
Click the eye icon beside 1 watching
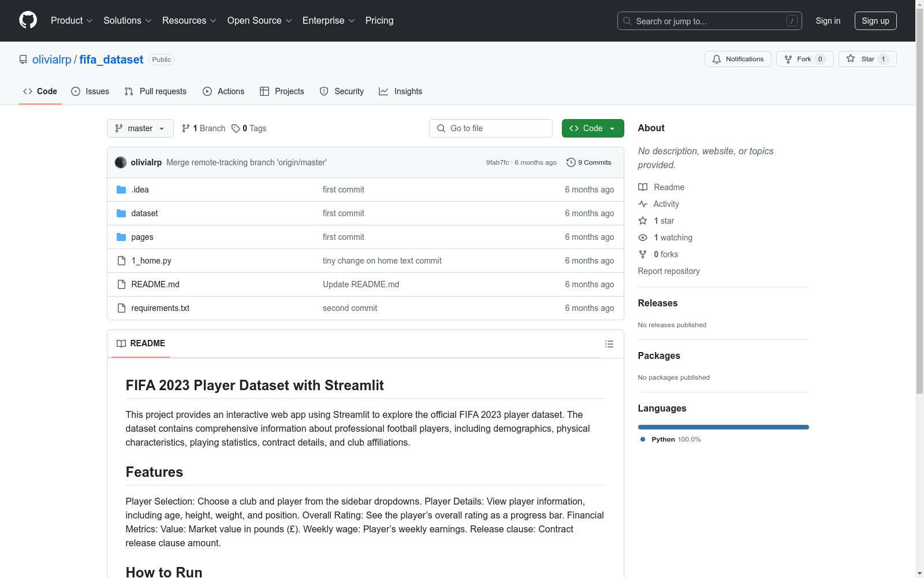(643, 238)
